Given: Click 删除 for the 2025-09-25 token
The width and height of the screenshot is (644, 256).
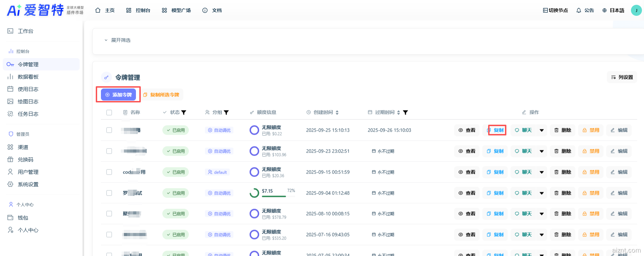Looking at the screenshot, I should click(x=563, y=130).
